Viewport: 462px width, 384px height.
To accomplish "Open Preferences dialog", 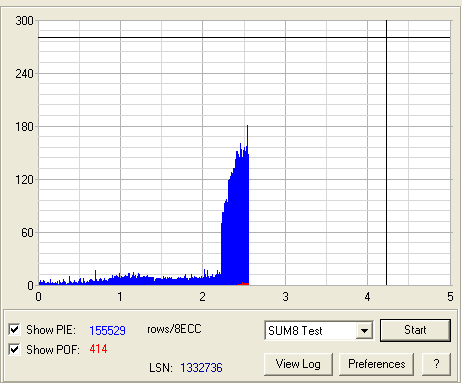I will pyautogui.click(x=377, y=364).
